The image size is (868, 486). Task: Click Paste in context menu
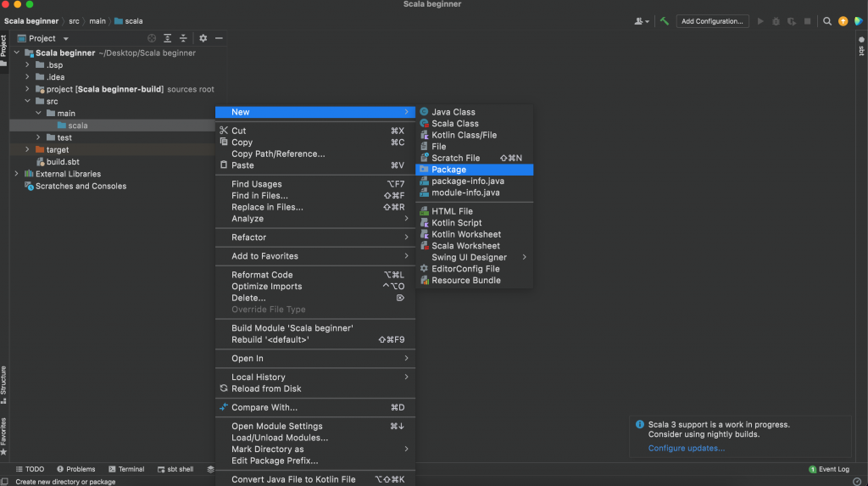[x=315, y=165]
